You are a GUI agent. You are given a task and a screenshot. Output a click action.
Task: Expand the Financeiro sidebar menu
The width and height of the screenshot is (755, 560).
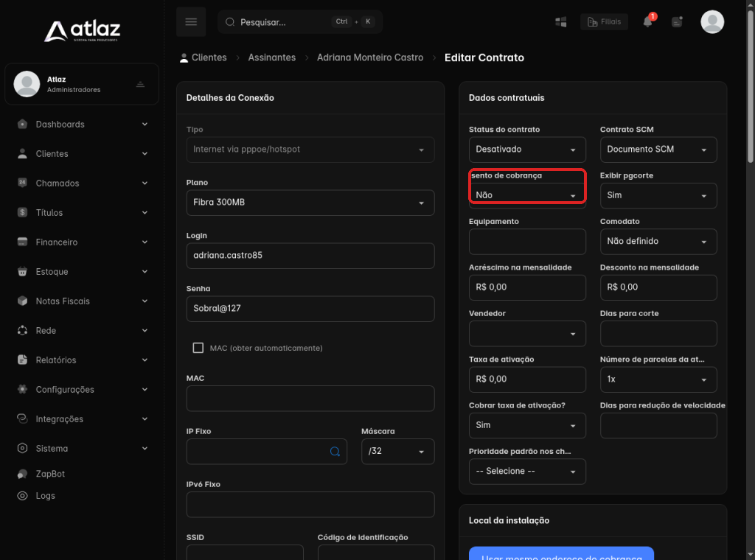pos(82,242)
